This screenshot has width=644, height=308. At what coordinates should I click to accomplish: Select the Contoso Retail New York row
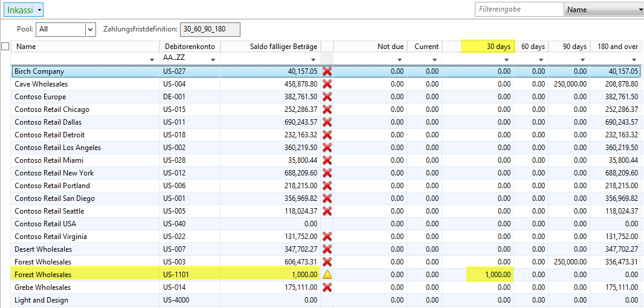pos(54,173)
